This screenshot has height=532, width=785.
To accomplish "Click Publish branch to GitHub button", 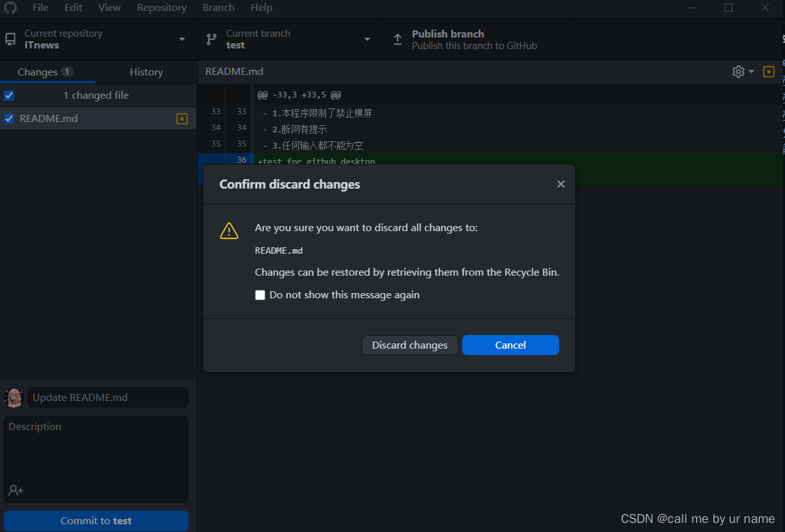I will tap(476, 39).
